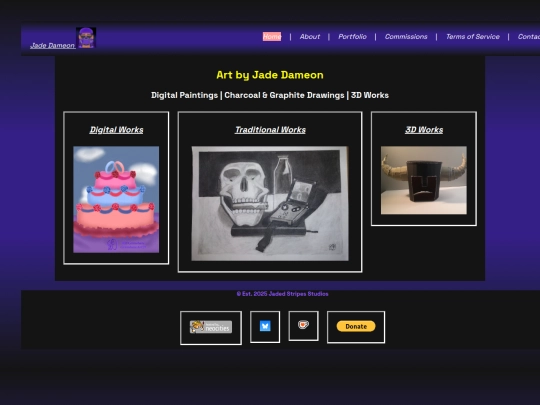The height and width of the screenshot is (405, 540).
Task: Open the Contact nav link
Action: [x=529, y=37]
